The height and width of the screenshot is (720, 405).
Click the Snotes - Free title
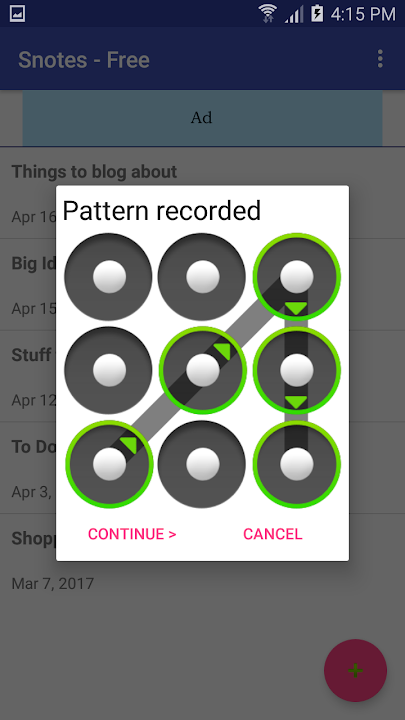coord(84,60)
